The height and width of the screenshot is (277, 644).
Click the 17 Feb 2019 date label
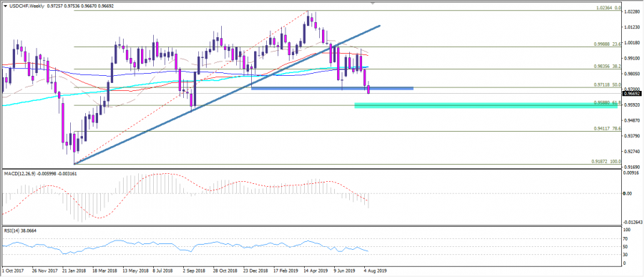click(x=286, y=271)
